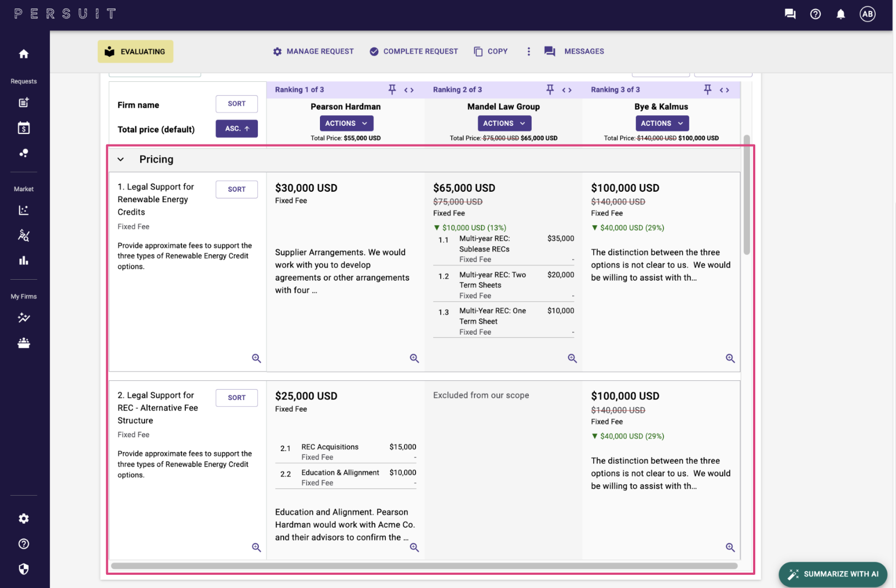Open the three-dot more options menu

coord(529,52)
